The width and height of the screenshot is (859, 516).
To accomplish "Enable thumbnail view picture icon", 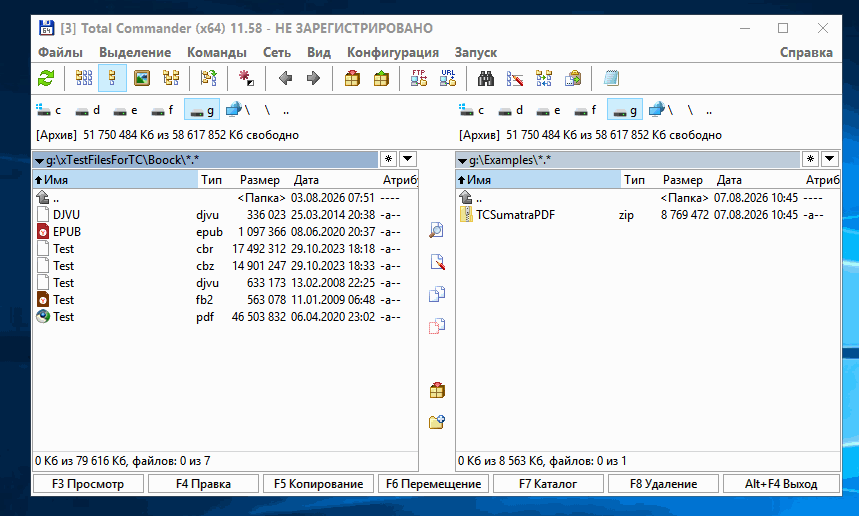I will (142, 78).
